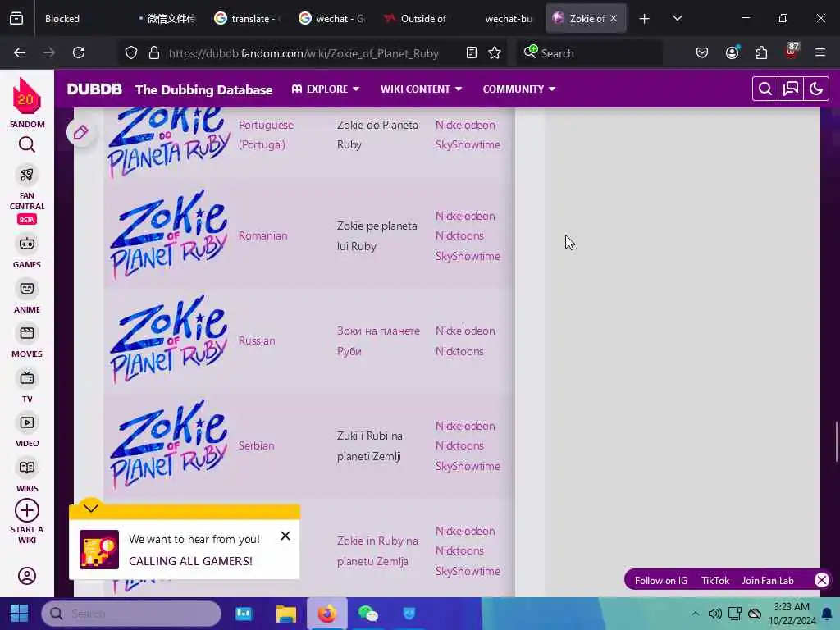Click Join Fan Lab link

coord(768,580)
